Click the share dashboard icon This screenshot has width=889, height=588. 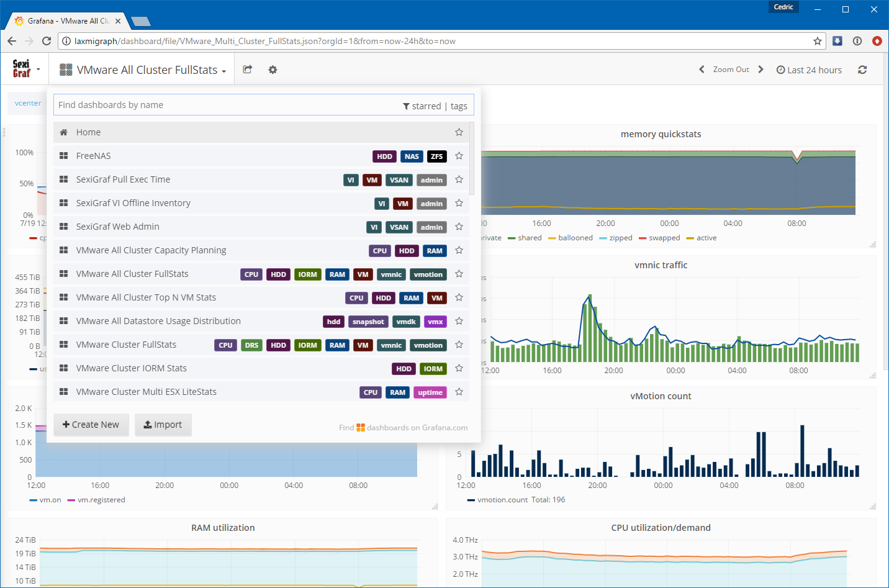click(247, 70)
